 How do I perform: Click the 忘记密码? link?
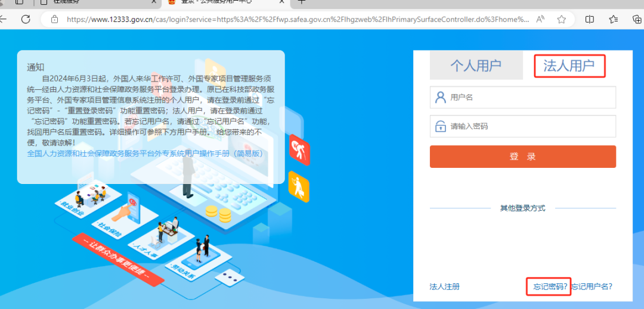pos(549,286)
